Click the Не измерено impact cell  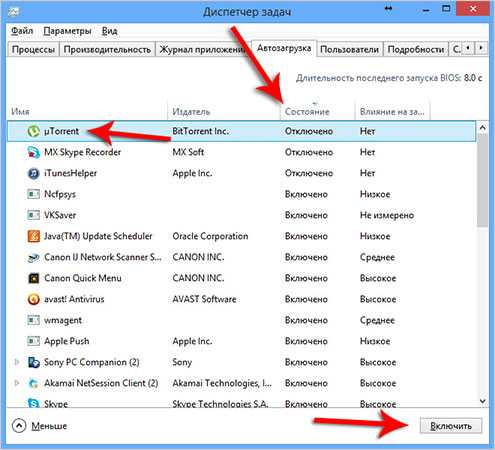coord(387,215)
